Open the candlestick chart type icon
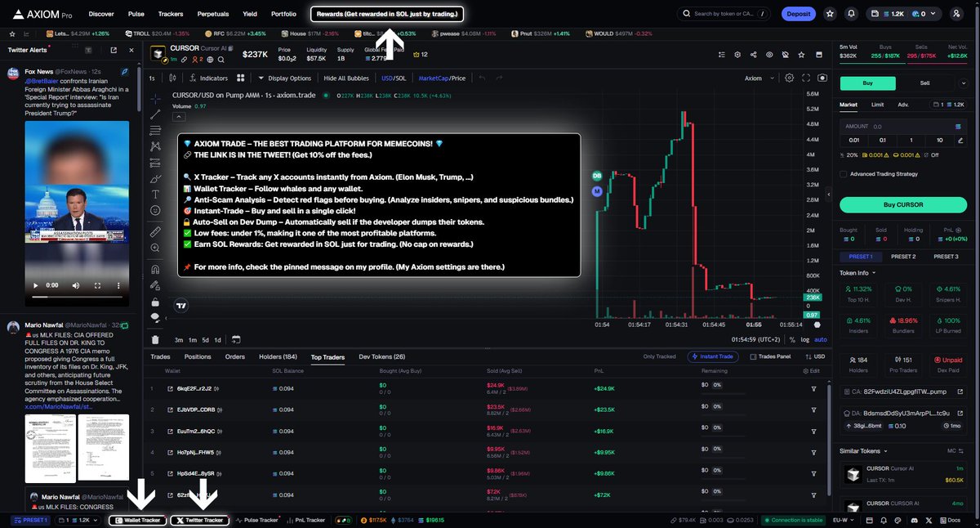980x528 pixels. pos(172,78)
